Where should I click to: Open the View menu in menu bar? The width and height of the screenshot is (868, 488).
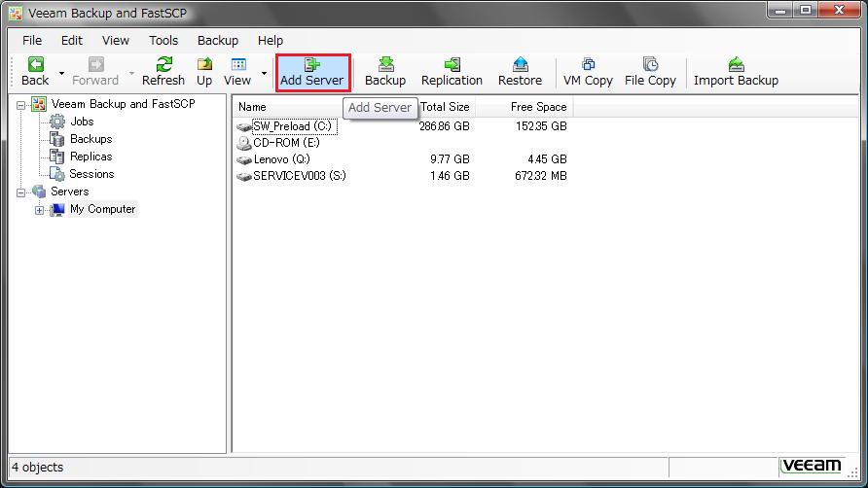click(x=115, y=41)
